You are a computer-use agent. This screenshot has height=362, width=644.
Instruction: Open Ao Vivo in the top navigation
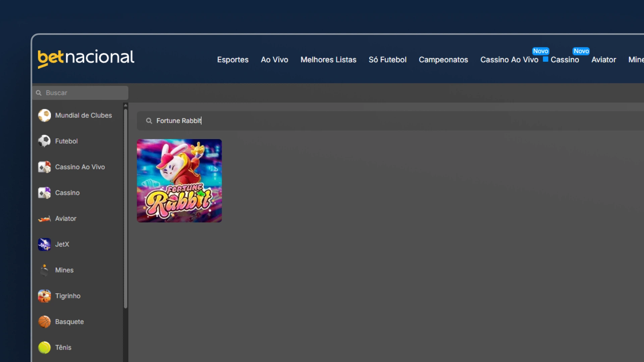tap(274, 60)
